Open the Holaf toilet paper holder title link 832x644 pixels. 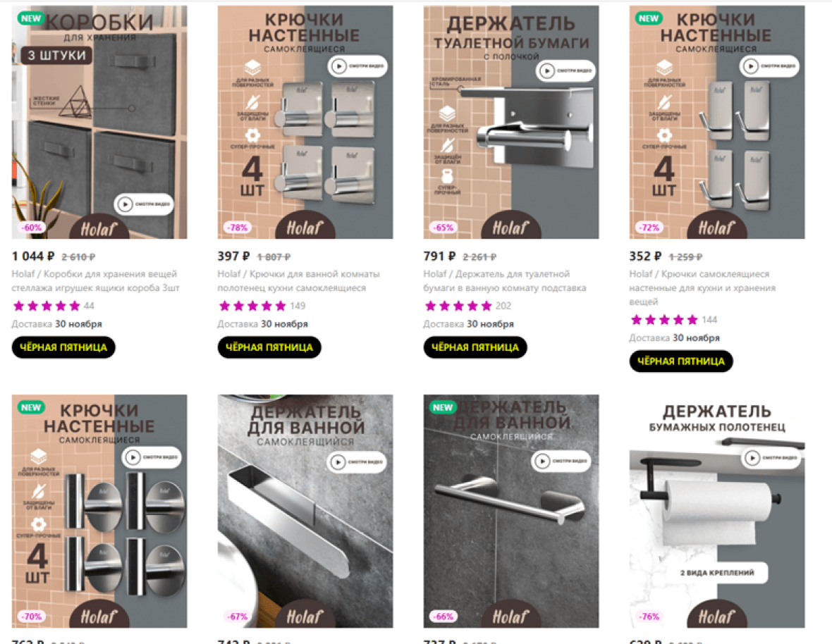505,281
